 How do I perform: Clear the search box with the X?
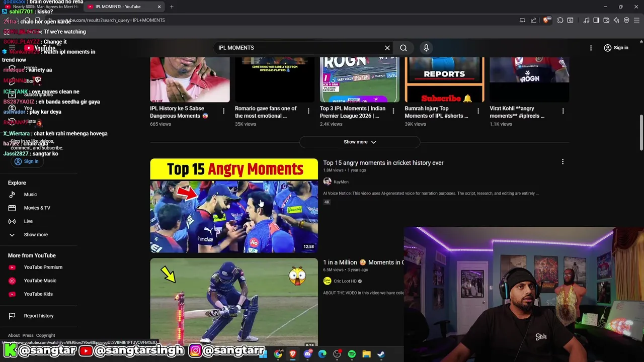point(387,48)
